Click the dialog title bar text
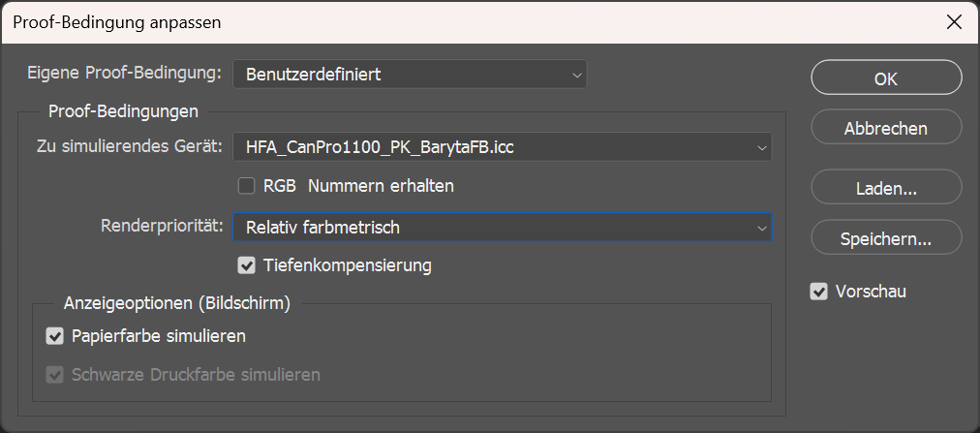The height and width of the screenshot is (433, 980). (x=117, y=21)
